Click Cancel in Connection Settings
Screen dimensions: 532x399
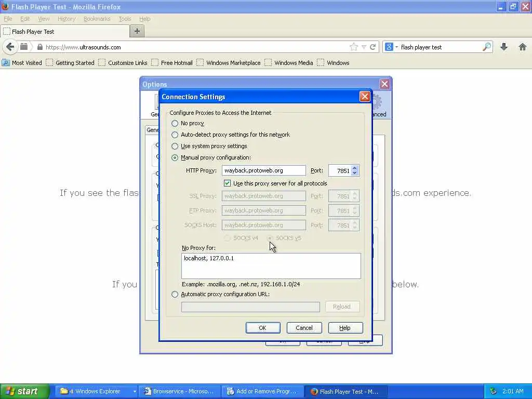coord(304,328)
